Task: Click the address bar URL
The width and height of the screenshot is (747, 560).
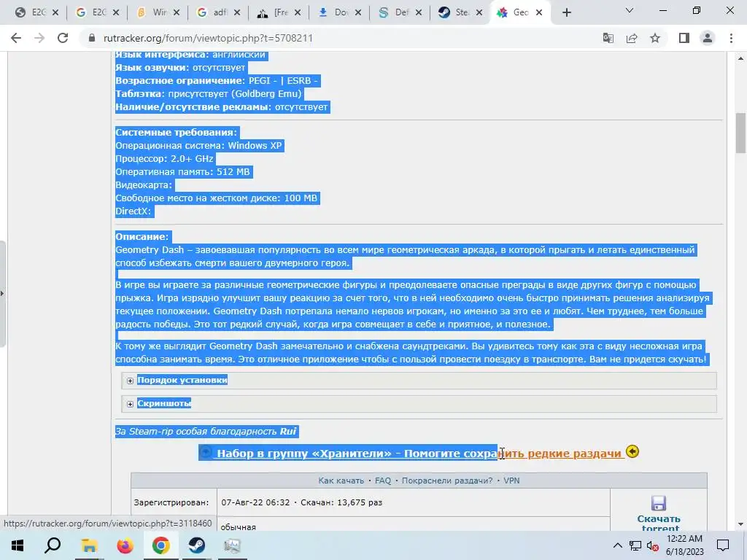Action: click(x=208, y=38)
